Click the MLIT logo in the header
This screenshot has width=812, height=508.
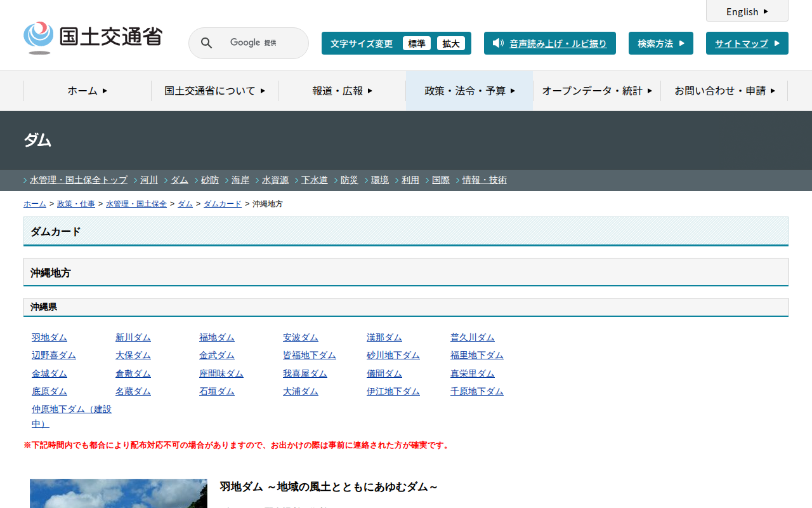93,37
